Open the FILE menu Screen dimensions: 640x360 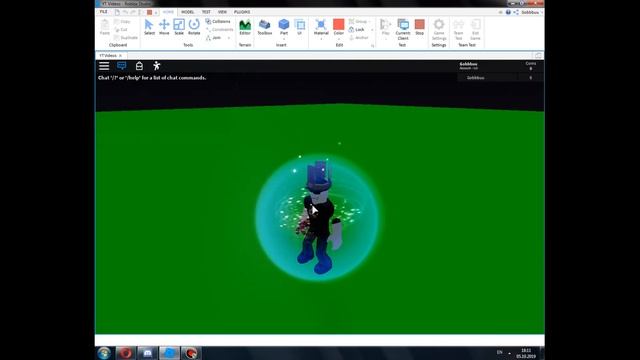[x=104, y=12]
